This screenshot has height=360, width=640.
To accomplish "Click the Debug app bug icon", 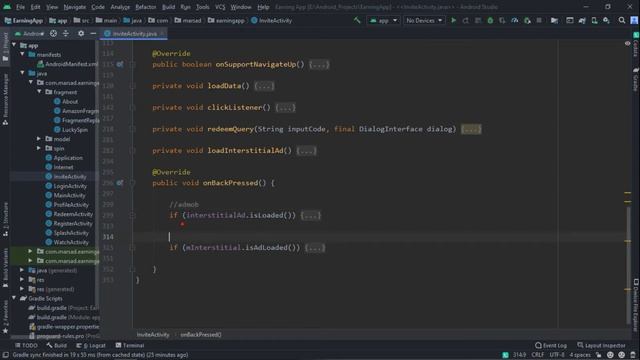I will [x=490, y=20].
